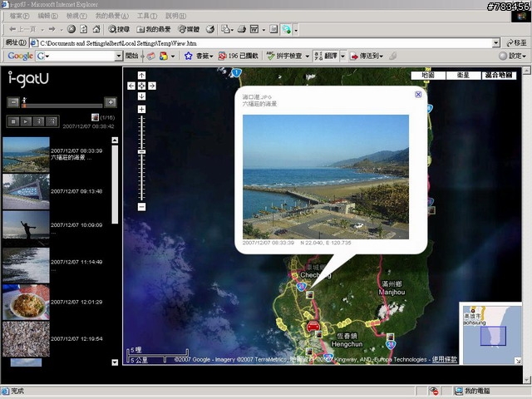Expand the Google search box dropdown

(118, 56)
